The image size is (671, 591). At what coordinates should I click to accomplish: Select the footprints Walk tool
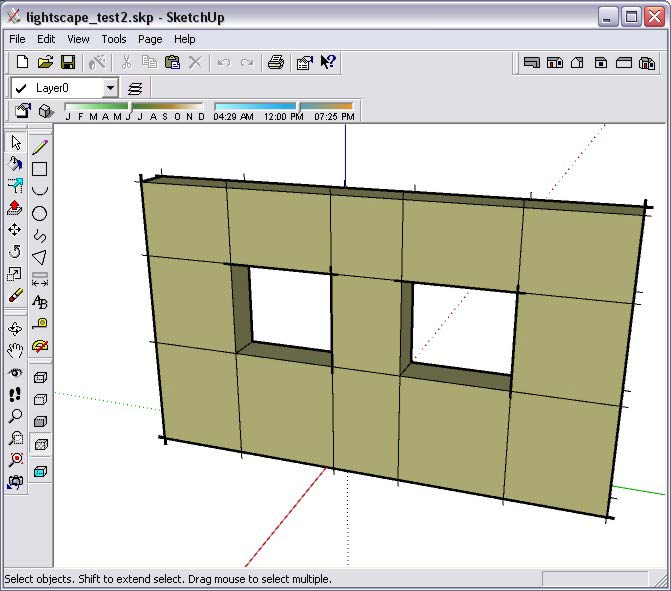pos(15,394)
